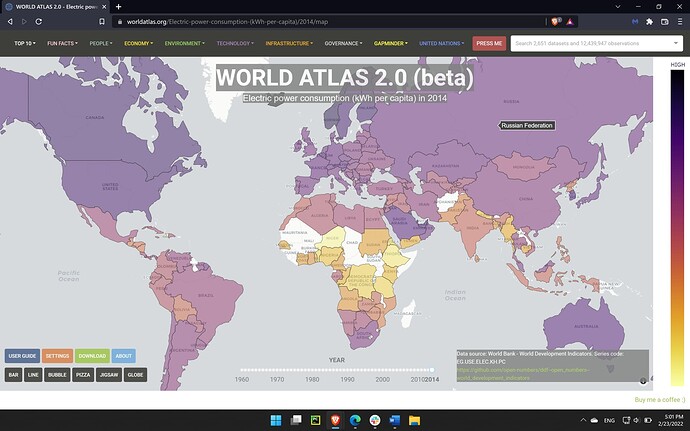Click the OneDrive cloud tray icon

594,420
